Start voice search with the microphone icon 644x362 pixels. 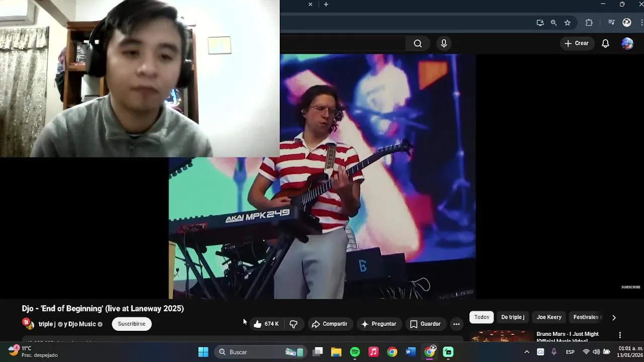point(444,43)
